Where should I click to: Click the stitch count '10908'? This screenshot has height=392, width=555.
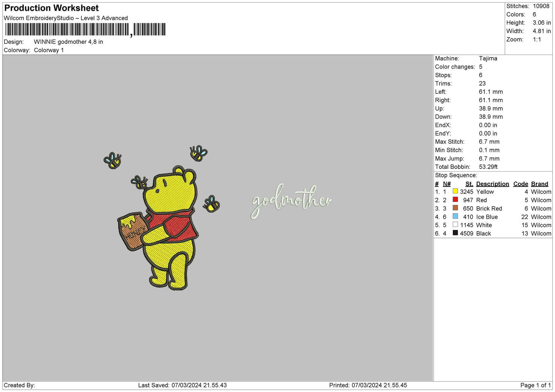[541, 6]
